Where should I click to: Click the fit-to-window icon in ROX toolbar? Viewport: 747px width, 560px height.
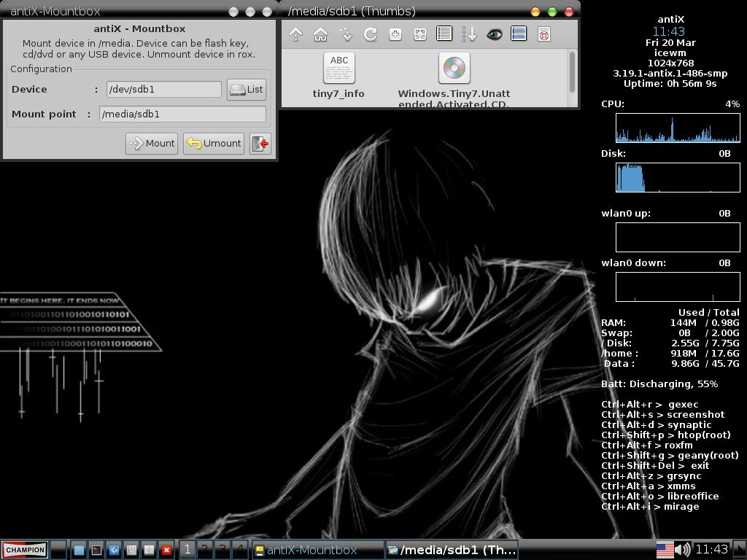419,34
